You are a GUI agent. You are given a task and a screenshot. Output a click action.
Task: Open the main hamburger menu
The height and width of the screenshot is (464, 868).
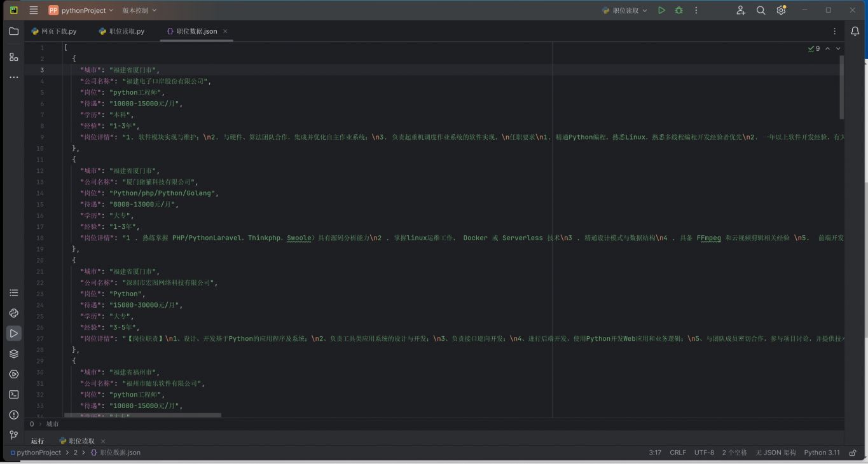coord(34,10)
